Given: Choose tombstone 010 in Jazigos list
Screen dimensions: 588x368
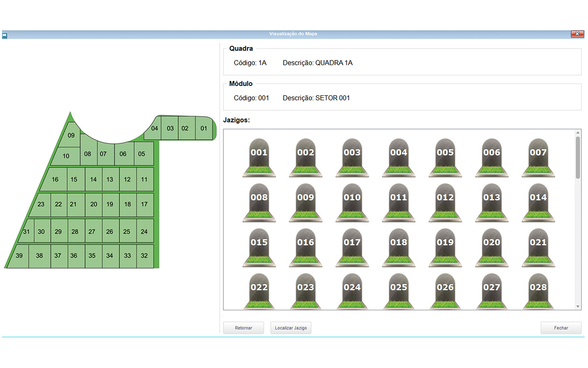Looking at the screenshot, I should point(352,202).
